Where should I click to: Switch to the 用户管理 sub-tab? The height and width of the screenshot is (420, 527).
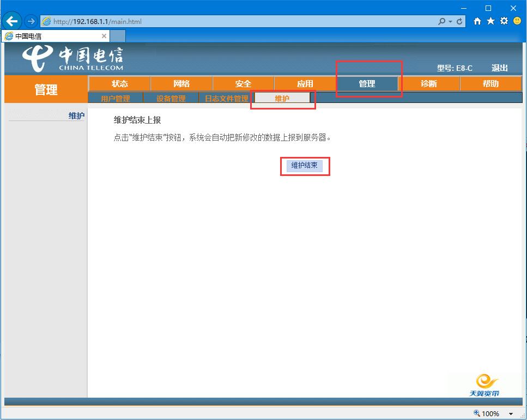pyautogui.click(x=116, y=98)
